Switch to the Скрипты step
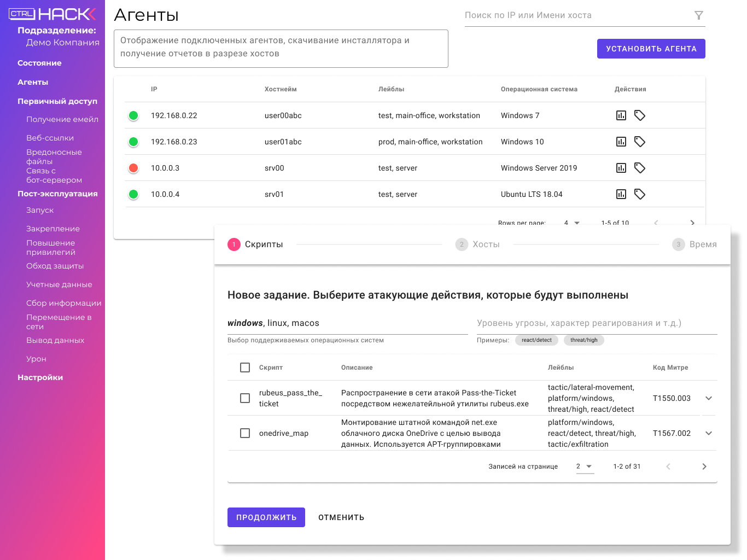 pyautogui.click(x=255, y=244)
